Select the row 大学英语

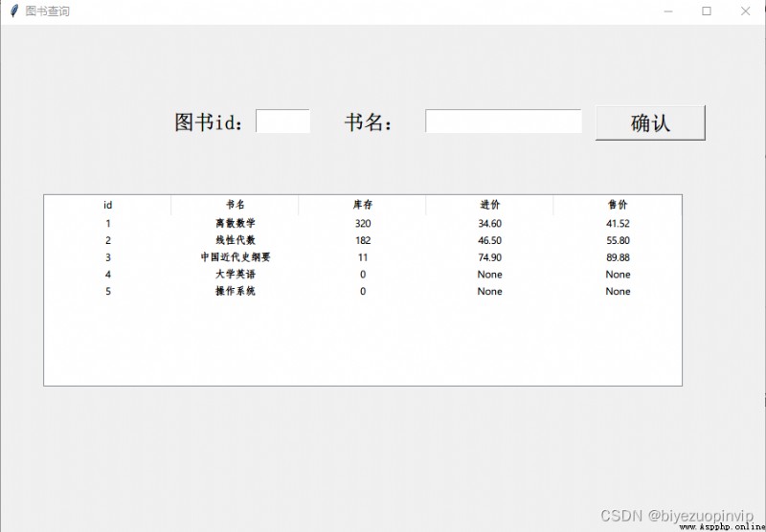363,275
